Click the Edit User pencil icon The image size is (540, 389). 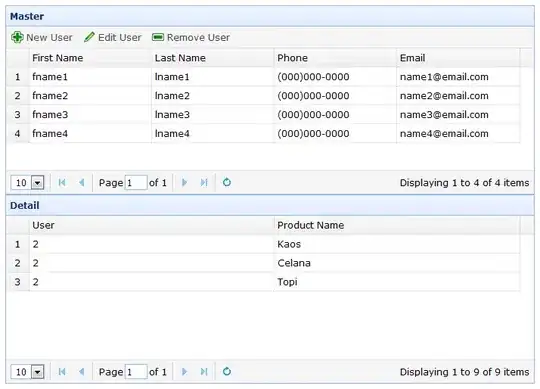click(x=89, y=37)
